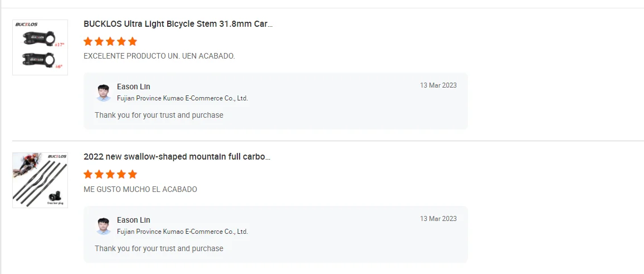
Task: Click the fifth star of the swallow-shaped handlebar rating
Action: coord(132,174)
